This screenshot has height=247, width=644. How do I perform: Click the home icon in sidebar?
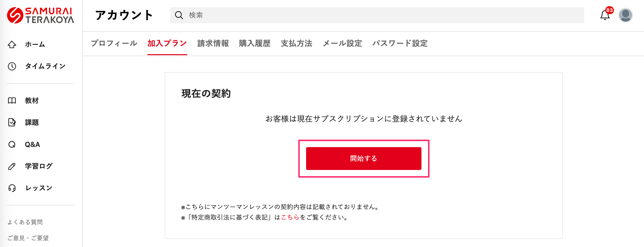pyautogui.click(x=12, y=44)
